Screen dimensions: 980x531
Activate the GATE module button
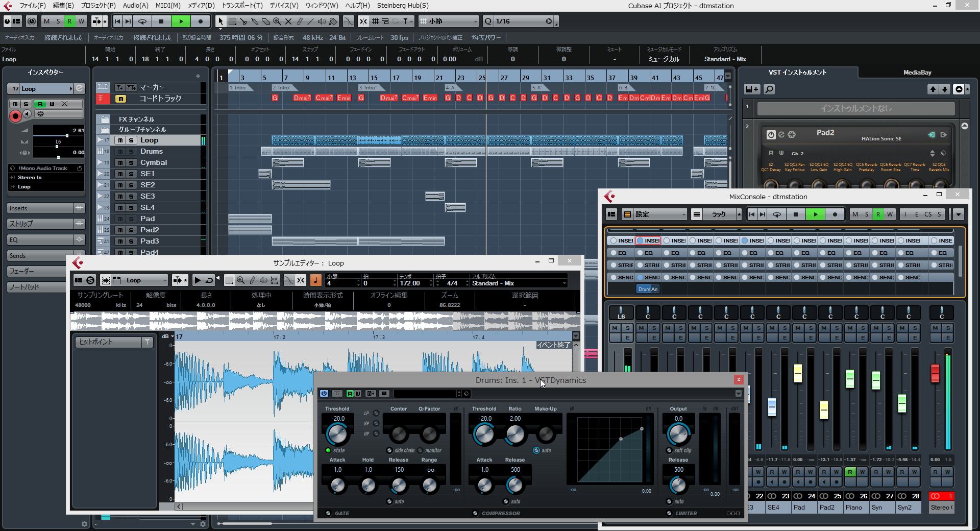pyautogui.click(x=328, y=514)
